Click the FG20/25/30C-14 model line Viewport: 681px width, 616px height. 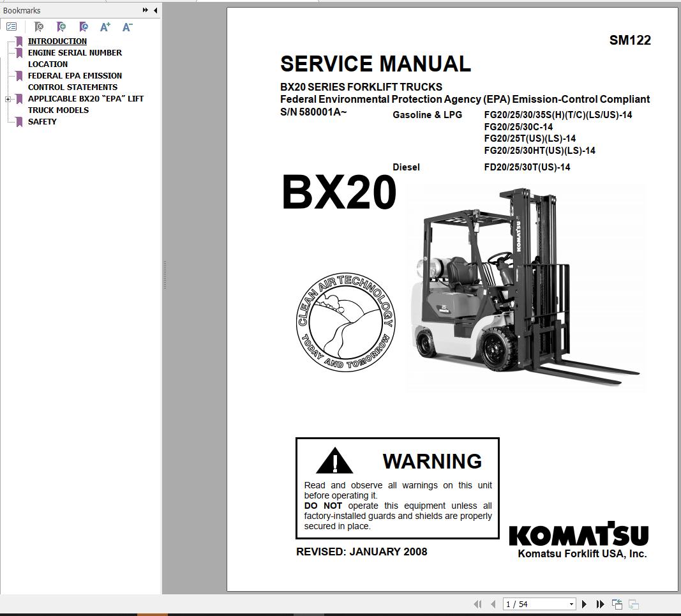[518, 127]
